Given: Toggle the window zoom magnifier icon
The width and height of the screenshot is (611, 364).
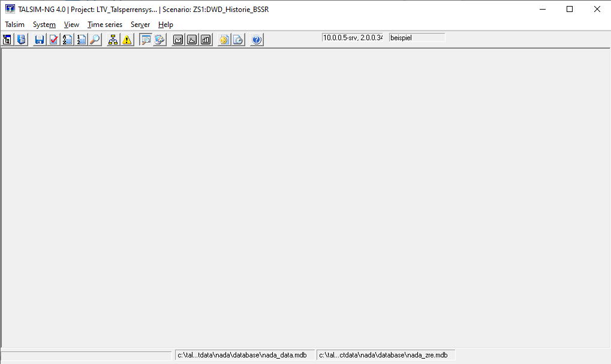Looking at the screenshot, I should [146, 40].
